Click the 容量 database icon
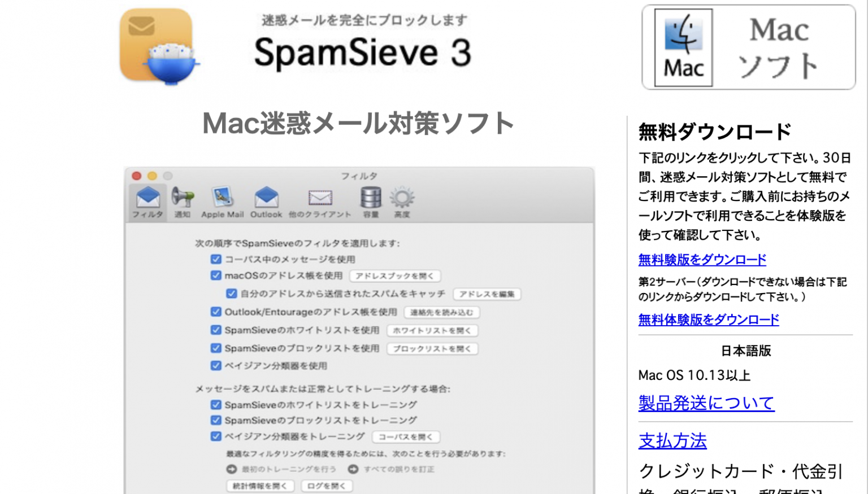This screenshot has width=868, height=494. coord(370,199)
